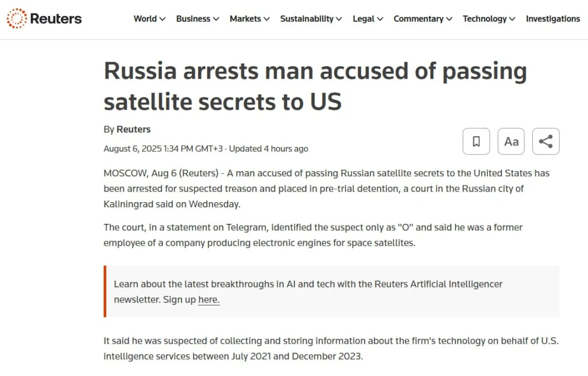
Task: Select the Investigations menu item
Action: point(552,18)
